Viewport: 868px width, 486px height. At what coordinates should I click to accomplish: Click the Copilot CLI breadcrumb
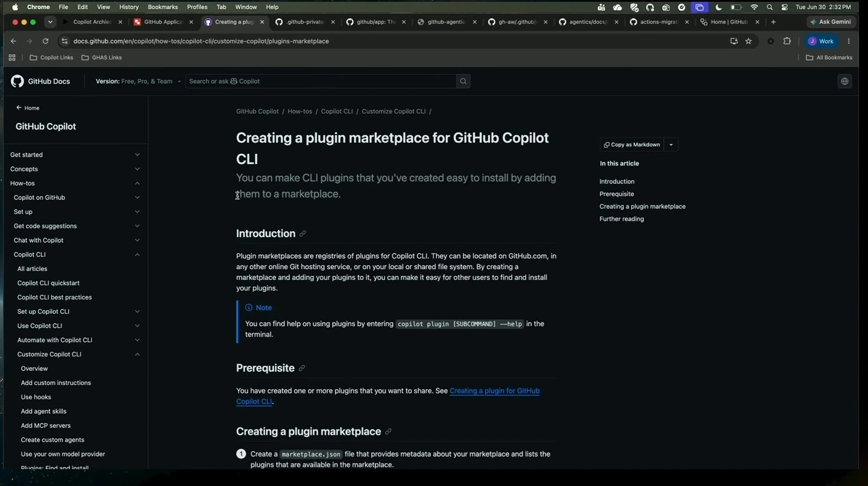coord(337,111)
